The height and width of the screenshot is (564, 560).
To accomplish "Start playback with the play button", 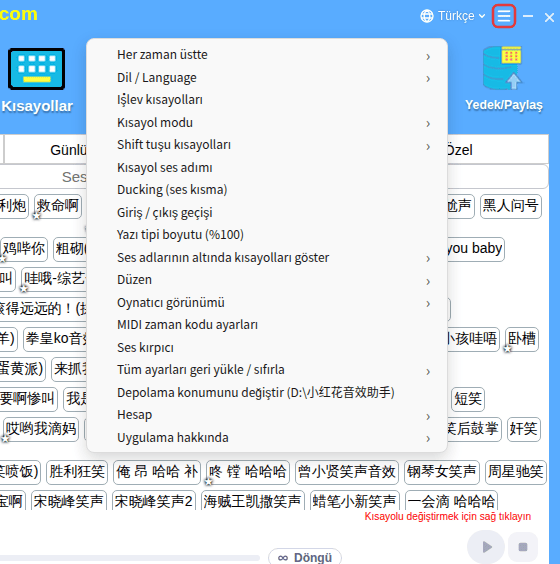I will tap(486, 547).
